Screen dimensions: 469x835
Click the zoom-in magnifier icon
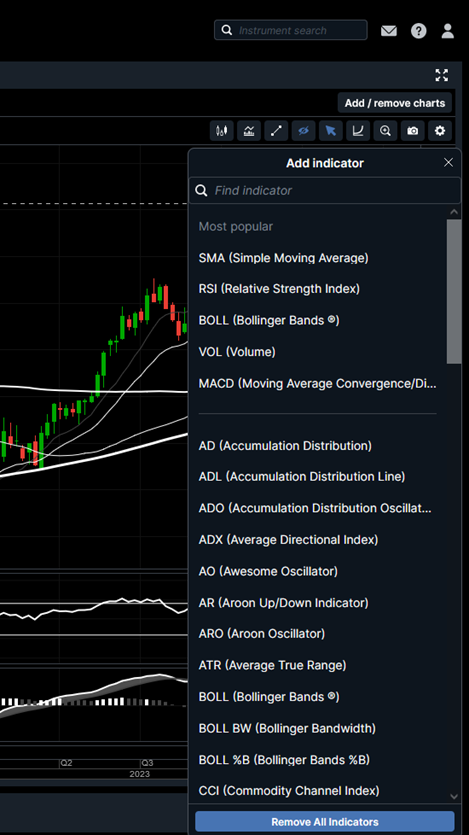click(385, 130)
